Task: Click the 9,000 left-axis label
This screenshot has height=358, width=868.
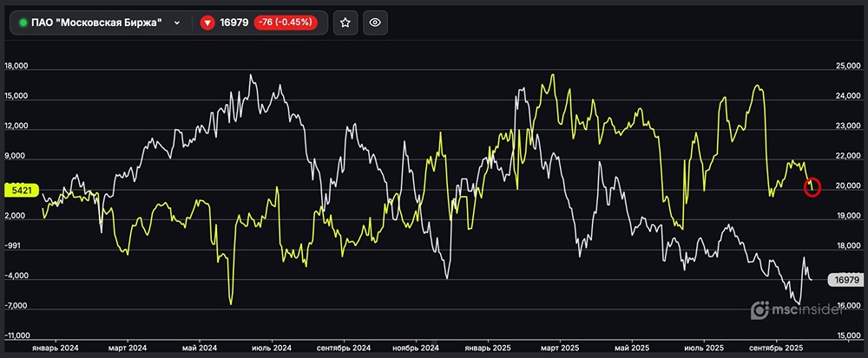Action: (x=15, y=156)
